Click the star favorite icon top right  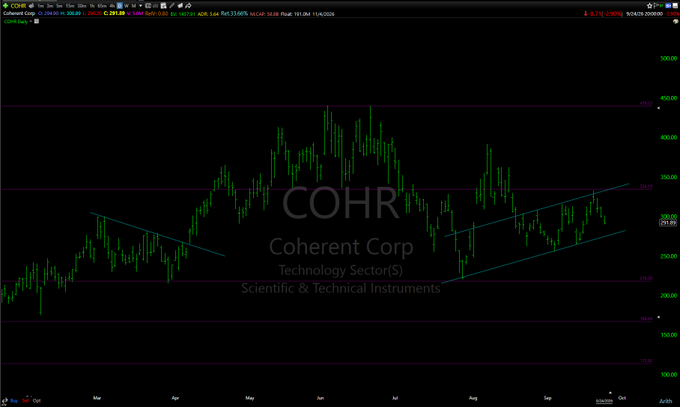[650, 6]
